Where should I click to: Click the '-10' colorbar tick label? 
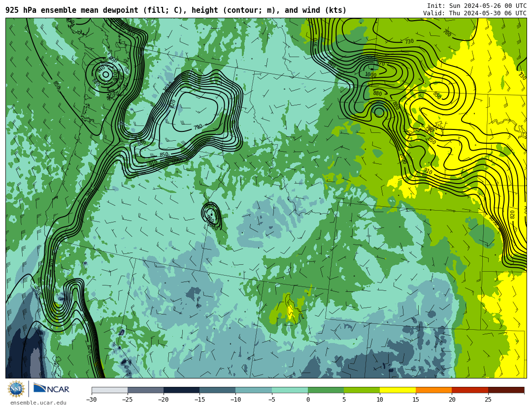[235, 400]
